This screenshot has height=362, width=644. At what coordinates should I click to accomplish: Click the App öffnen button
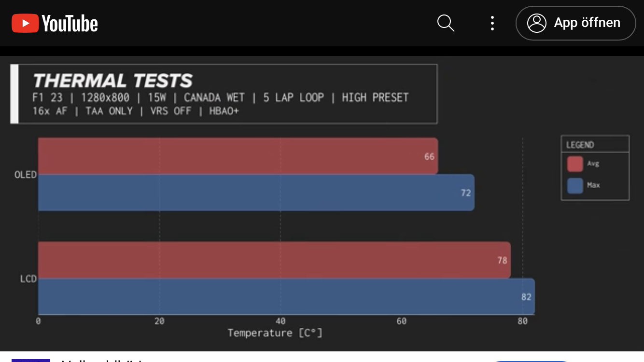(575, 23)
